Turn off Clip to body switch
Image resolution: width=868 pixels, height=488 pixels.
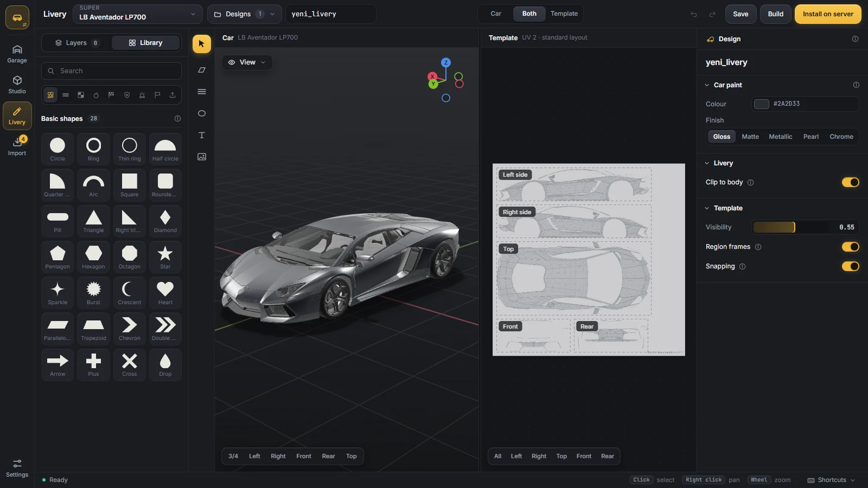tap(850, 182)
